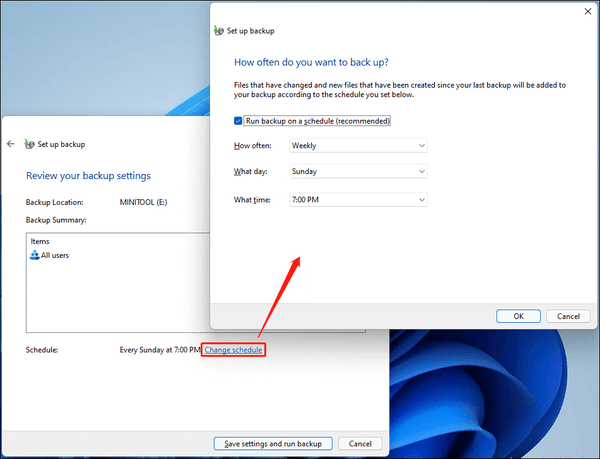Viewport: 600px width, 459px height.
Task: Click Cancel in the Review backup settings window
Action: tap(360, 444)
